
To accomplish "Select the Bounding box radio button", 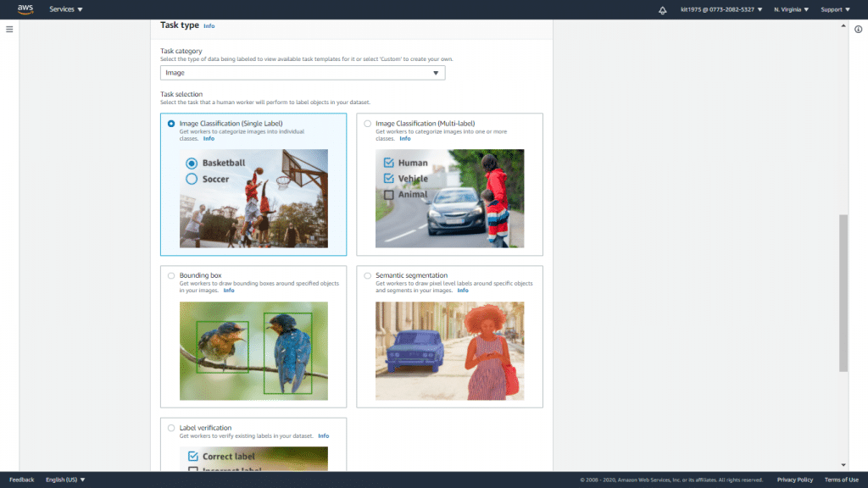I will tap(171, 275).
